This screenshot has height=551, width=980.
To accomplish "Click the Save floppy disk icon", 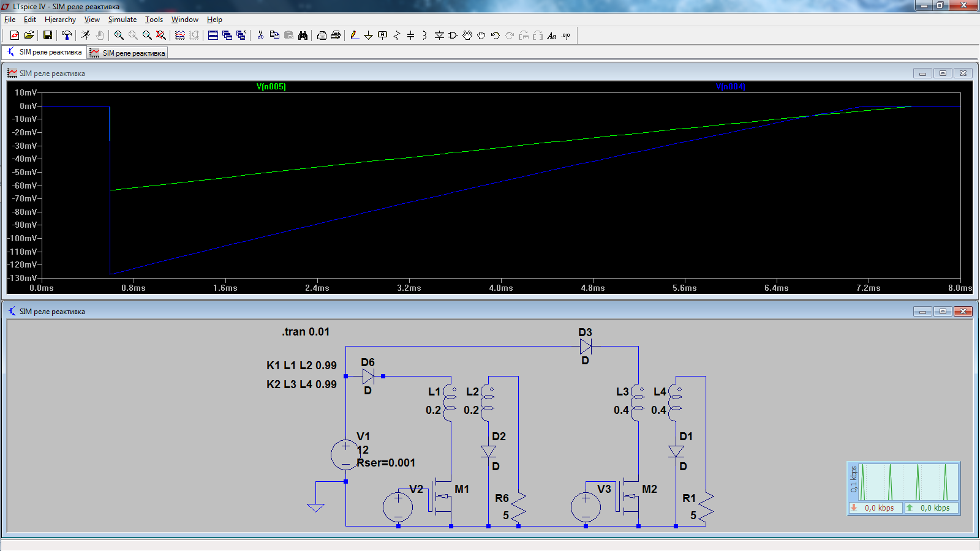I will [x=47, y=36].
